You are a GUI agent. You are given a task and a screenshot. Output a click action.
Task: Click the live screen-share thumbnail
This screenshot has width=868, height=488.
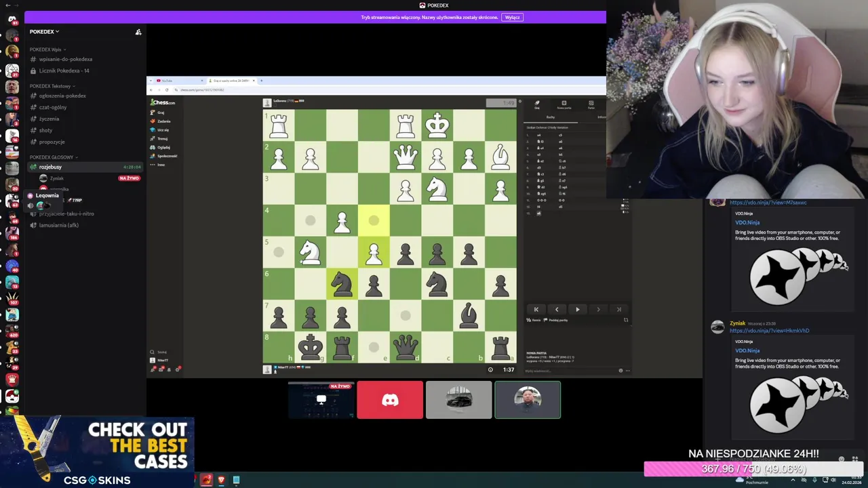point(321,400)
